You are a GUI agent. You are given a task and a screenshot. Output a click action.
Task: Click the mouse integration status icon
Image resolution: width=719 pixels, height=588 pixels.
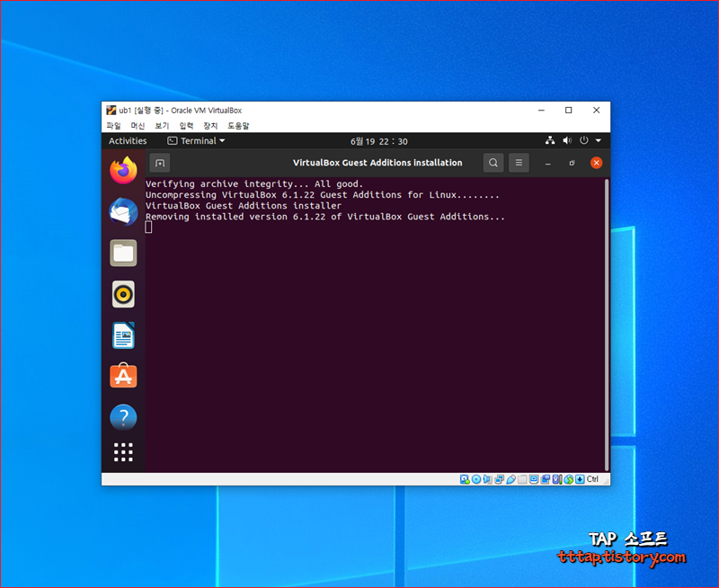(569, 479)
